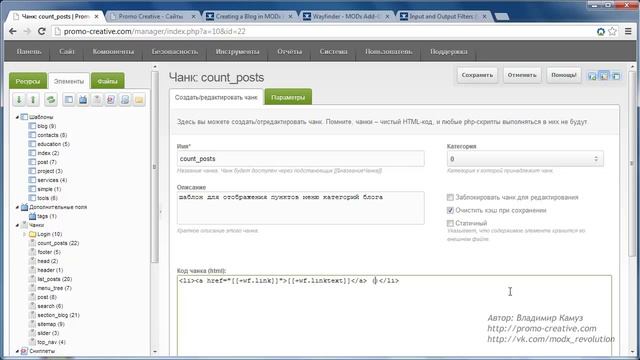Open the Безопасность menu
640x360 pixels.
click(x=175, y=51)
